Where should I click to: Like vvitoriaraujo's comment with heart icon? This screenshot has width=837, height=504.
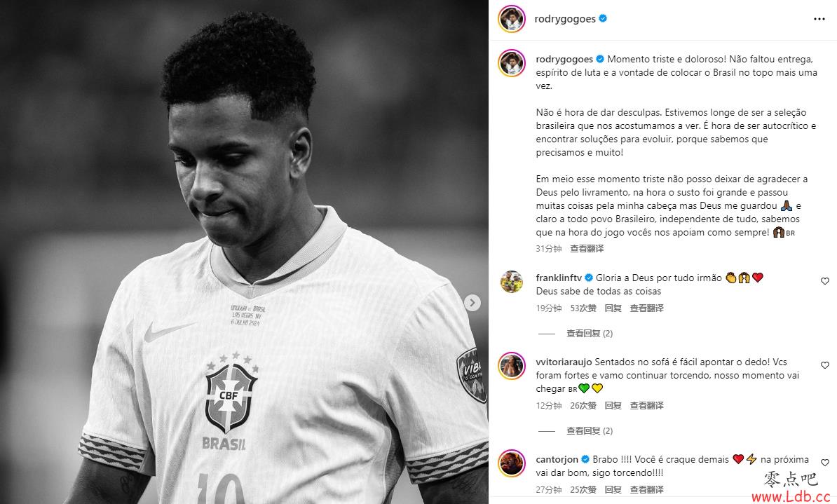[824, 365]
